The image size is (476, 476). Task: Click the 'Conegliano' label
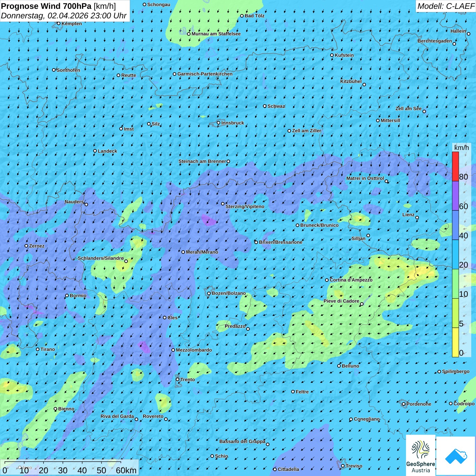pyautogui.click(x=367, y=419)
